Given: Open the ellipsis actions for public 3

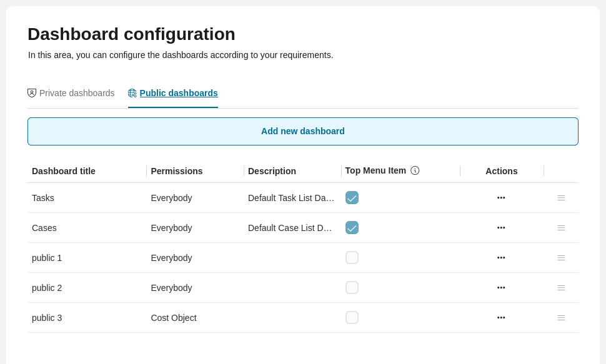Looking at the screenshot, I should point(501,318).
